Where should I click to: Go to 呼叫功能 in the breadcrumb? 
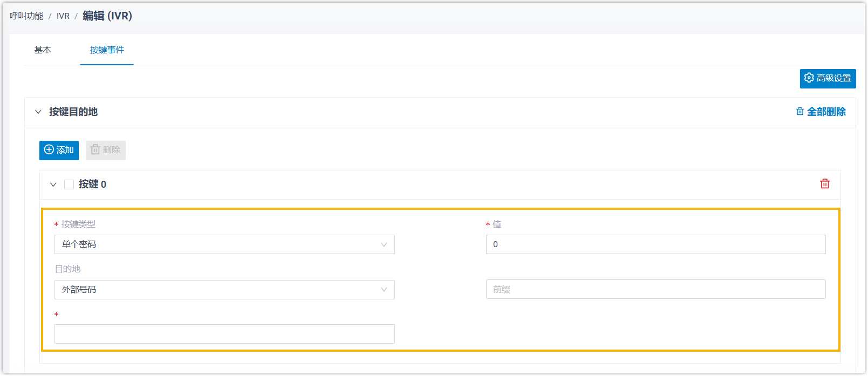click(x=26, y=16)
